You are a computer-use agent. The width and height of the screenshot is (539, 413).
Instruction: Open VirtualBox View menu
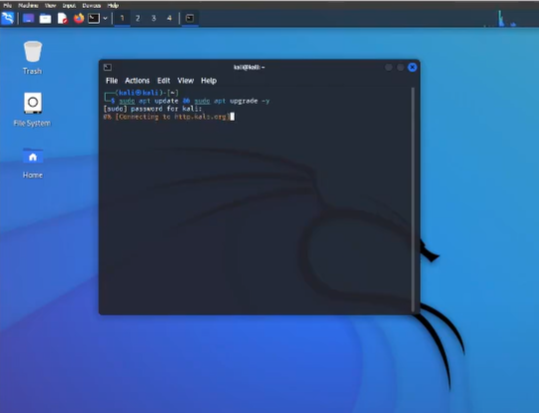50,6
